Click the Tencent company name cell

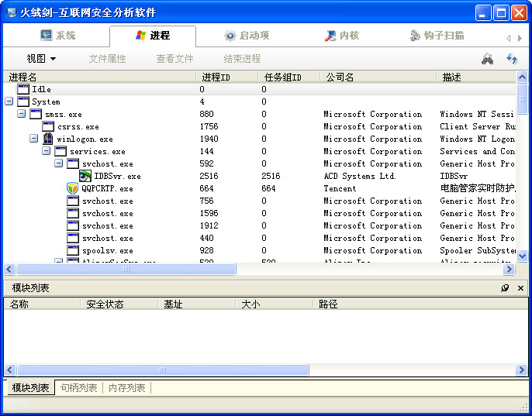tap(340, 188)
